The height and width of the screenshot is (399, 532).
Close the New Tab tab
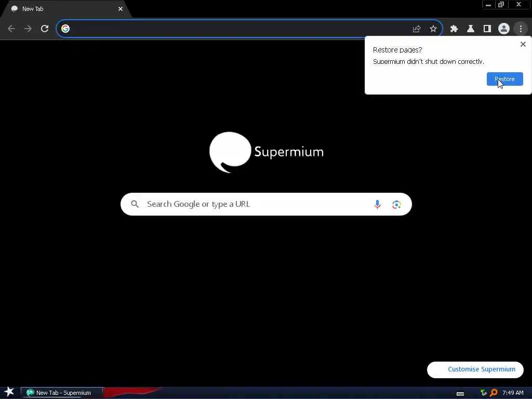click(x=121, y=9)
